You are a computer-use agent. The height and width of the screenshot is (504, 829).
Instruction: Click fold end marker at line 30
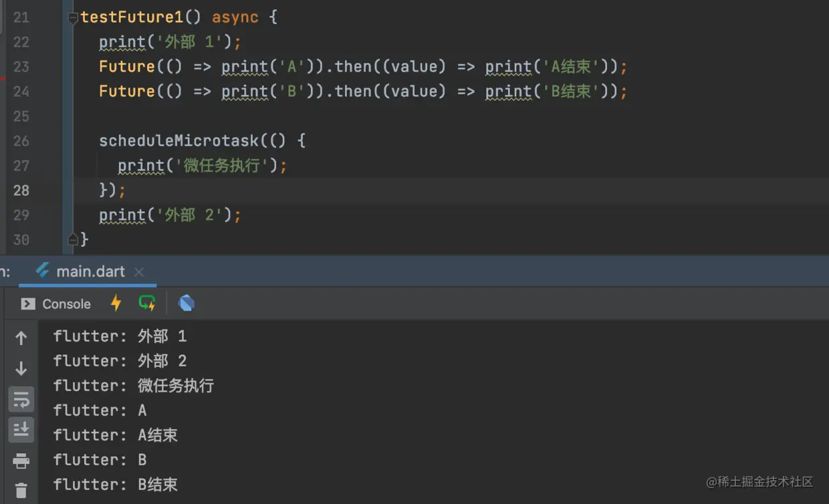(73, 239)
